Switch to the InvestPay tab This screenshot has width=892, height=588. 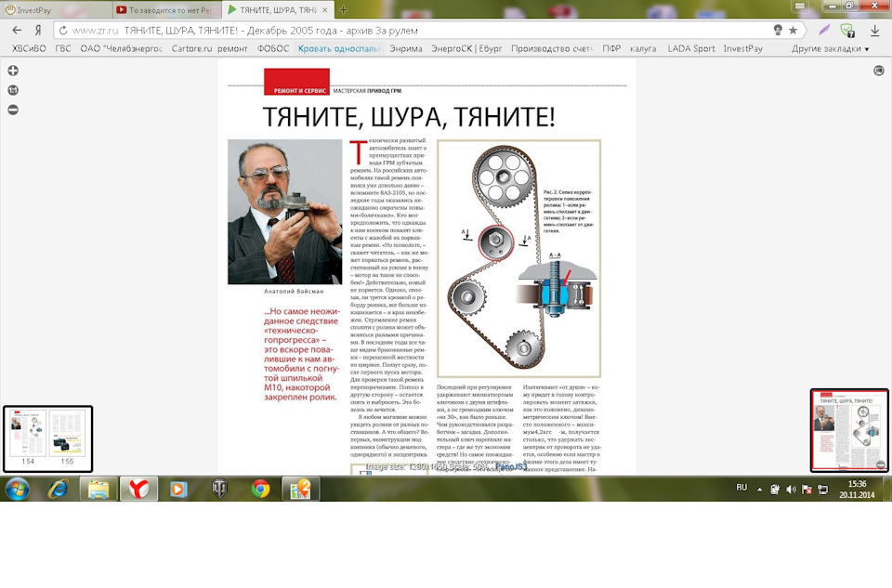pyautogui.click(x=56, y=9)
